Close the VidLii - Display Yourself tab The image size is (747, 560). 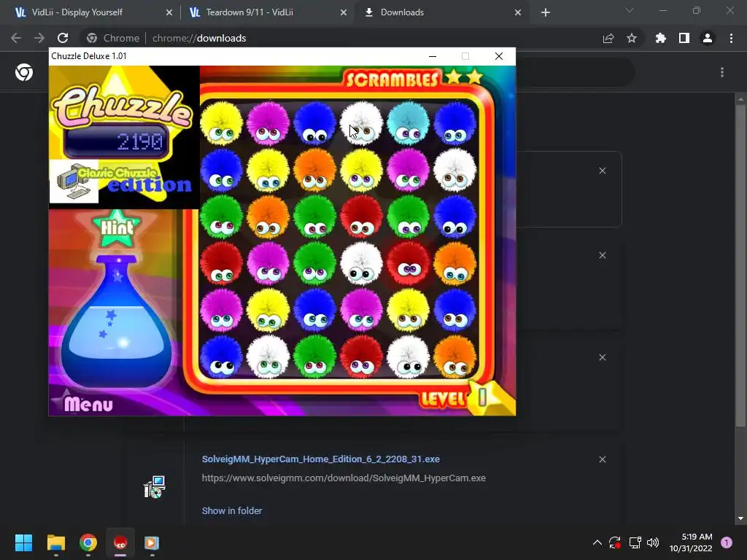pyautogui.click(x=169, y=12)
